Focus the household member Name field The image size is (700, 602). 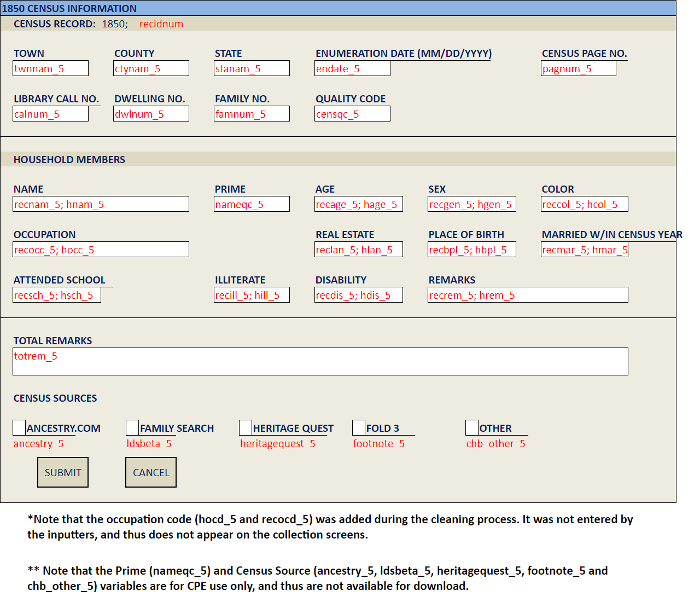[x=101, y=204]
